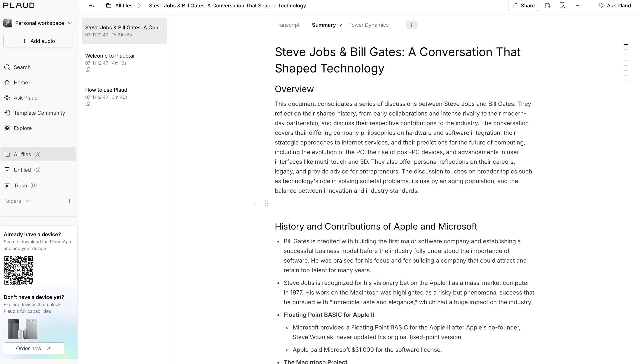Click the QR code for Plaud App
The height and width of the screenshot is (364, 640).
click(19, 270)
